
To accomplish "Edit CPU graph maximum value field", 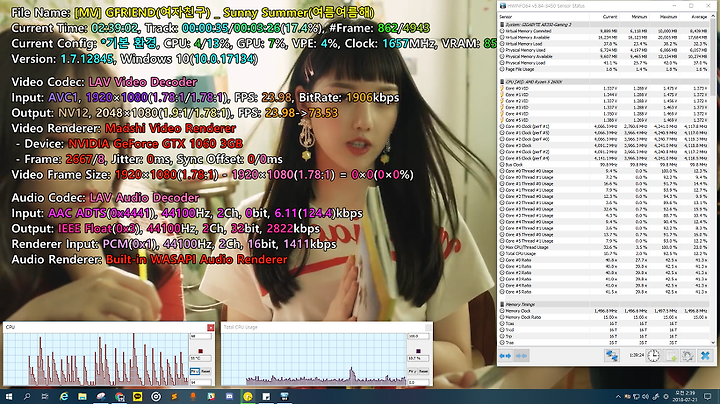I will pyautogui.click(x=201, y=337).
